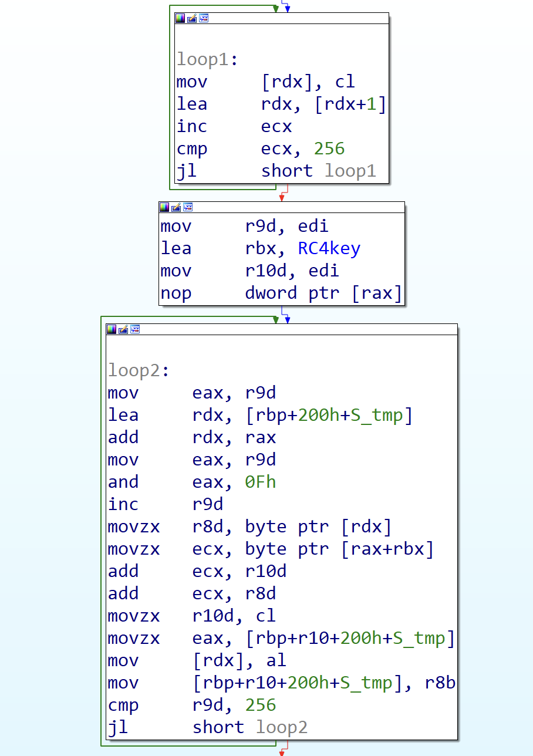Click the 'cmp r9d, 256' instruction
Image resolution: width=533 pixels, height=756 pixels.
tap(192, 705)
